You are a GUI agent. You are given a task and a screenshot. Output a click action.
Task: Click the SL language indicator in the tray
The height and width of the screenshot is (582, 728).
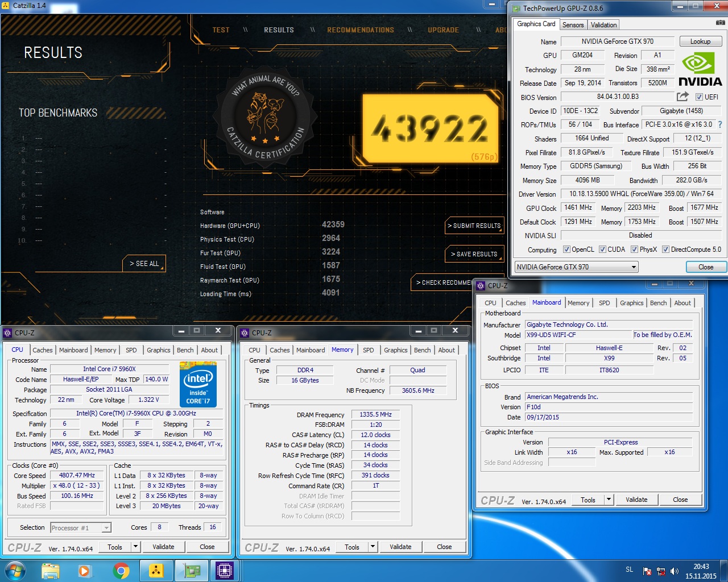(x=629, y=569)
